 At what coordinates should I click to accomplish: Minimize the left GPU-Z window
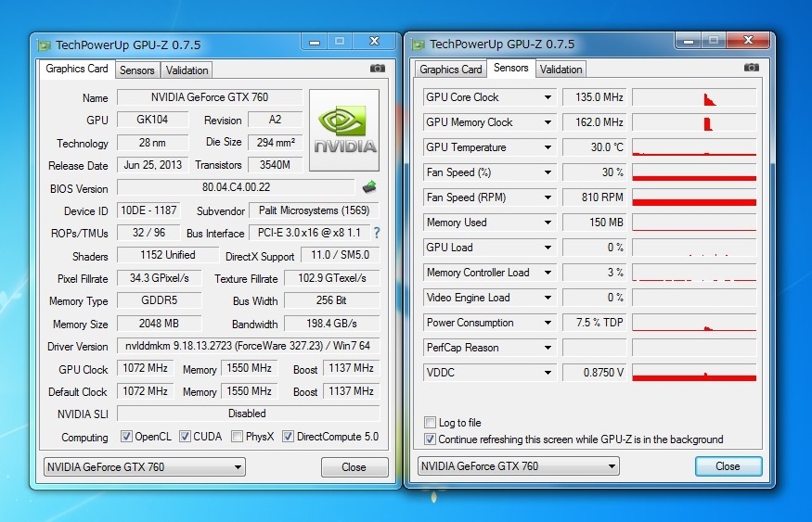pos(315,42)
